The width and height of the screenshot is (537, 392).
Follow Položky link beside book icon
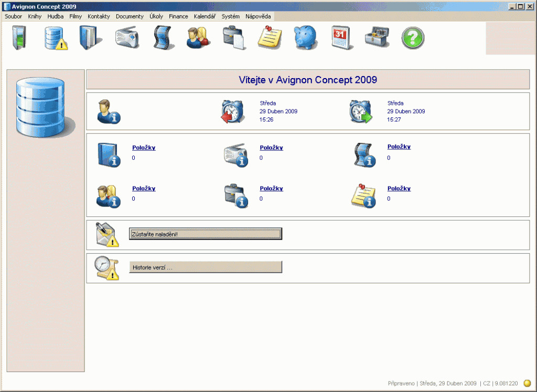click(x=144, y=148)
